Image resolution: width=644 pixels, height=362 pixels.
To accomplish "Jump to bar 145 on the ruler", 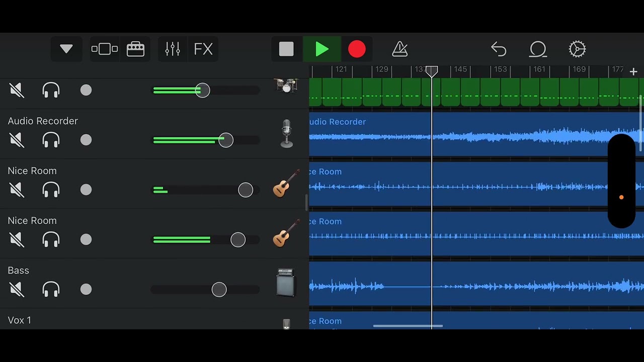I will [x=460, y=69].
